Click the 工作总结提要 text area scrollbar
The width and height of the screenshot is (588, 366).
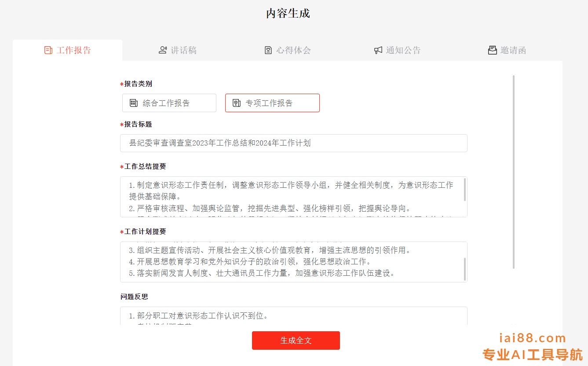click(465, 190)
